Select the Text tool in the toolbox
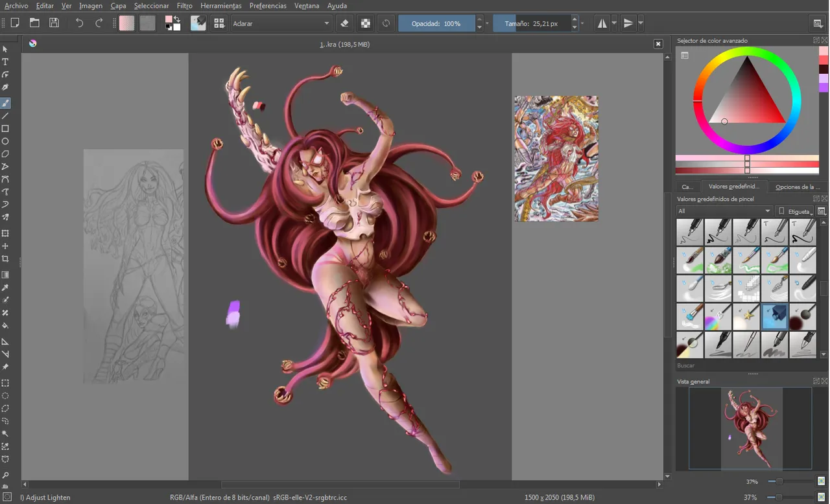This screenshot has width=830, height=504. tap(5, 62)
